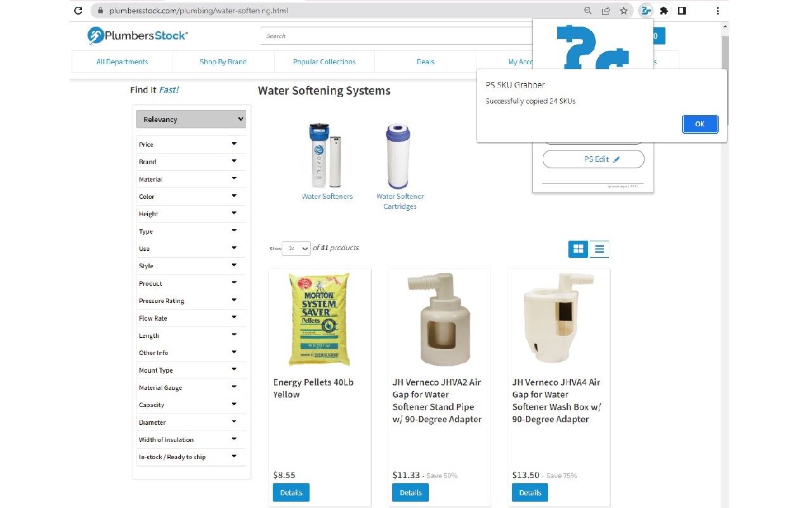Open the All Departments menu
812x508 pixels.
[122, 62]
